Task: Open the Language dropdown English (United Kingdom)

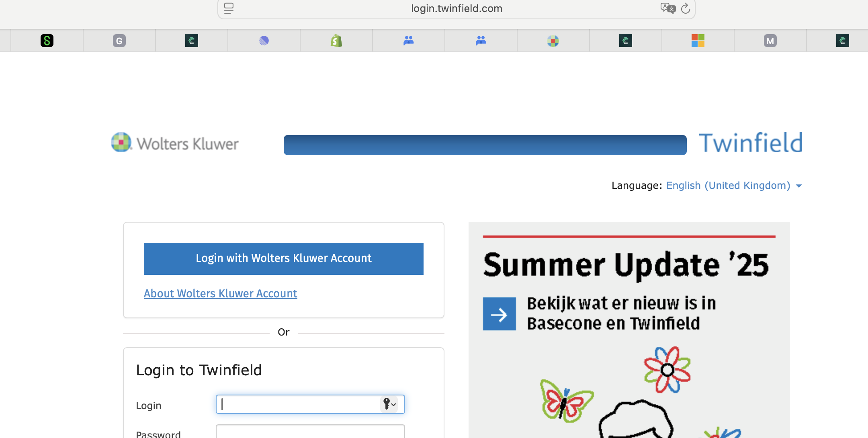Action: [728, 186]
